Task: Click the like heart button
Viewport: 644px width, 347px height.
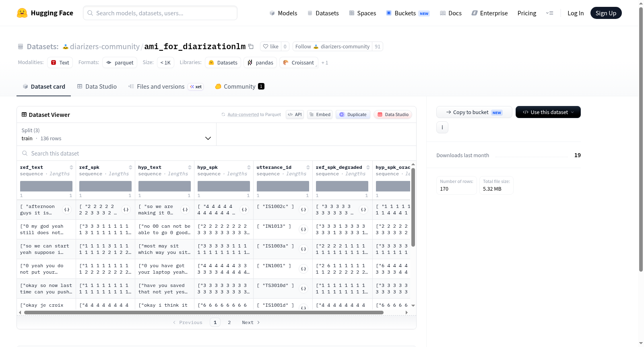Action: click(x=270, y=46)
